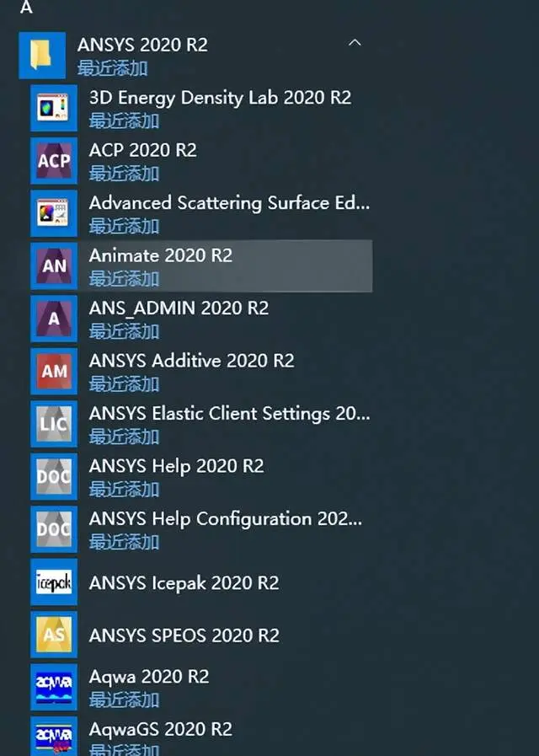The width and height of the screenshot is (539, 756).
Task: Open the ANSYS Help Configuration DOC icon
Action: 54,529
